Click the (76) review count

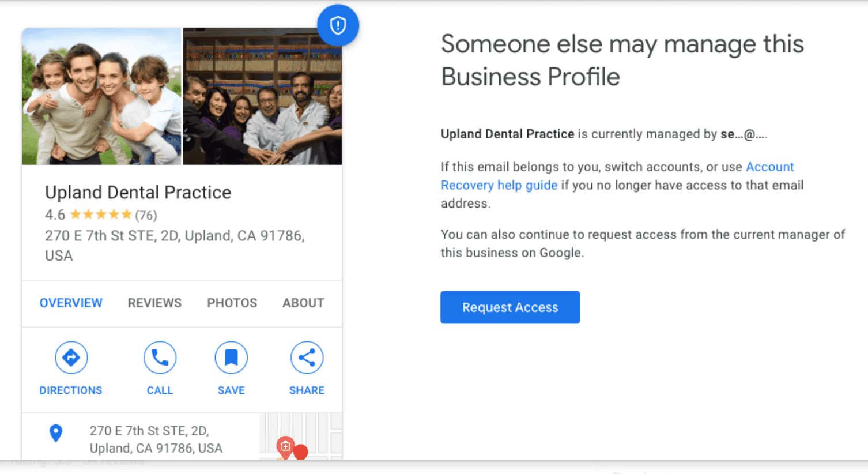(146, 216)
